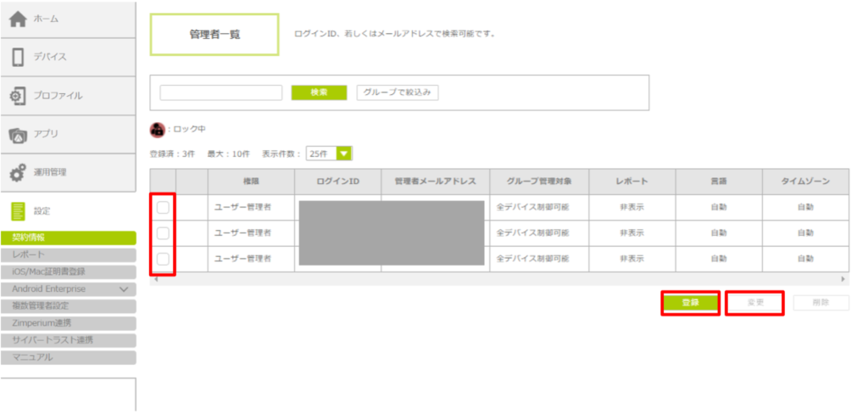Open the ホーム house icon
868x414 pixels.
[17, 20]
